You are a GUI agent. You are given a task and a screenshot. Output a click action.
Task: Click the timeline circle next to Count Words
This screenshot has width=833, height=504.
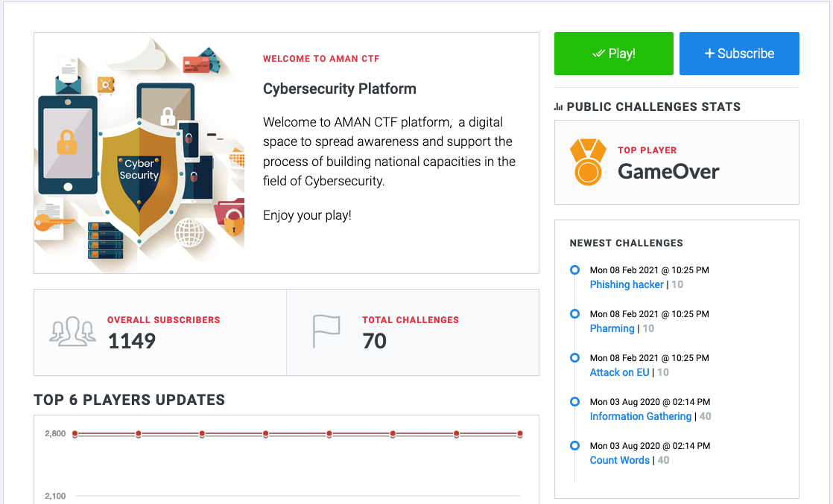[x=574, y=445]
